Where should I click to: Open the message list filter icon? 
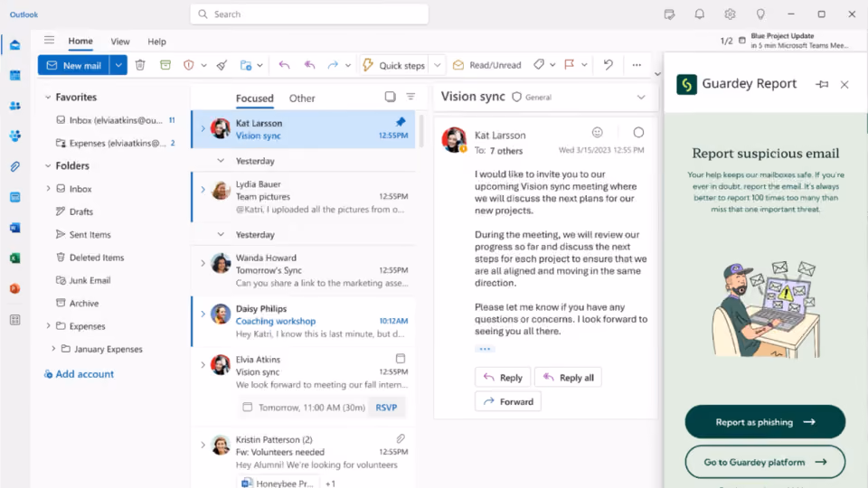click(410, 97)
